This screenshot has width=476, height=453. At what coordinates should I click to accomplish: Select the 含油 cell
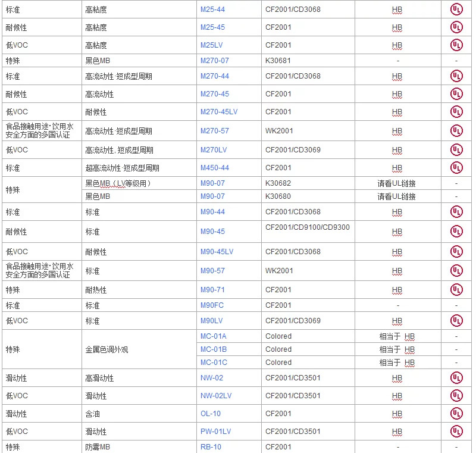(139, 414)
